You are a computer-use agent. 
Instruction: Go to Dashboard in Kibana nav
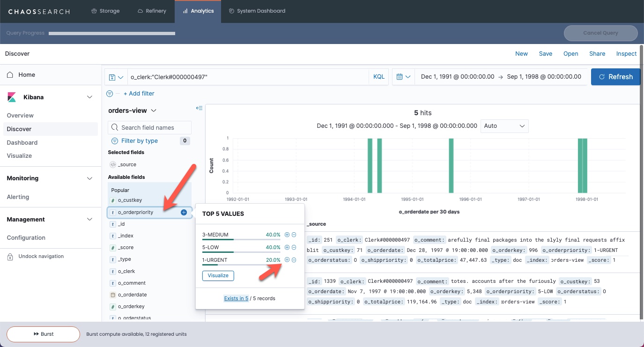[22, 143]
